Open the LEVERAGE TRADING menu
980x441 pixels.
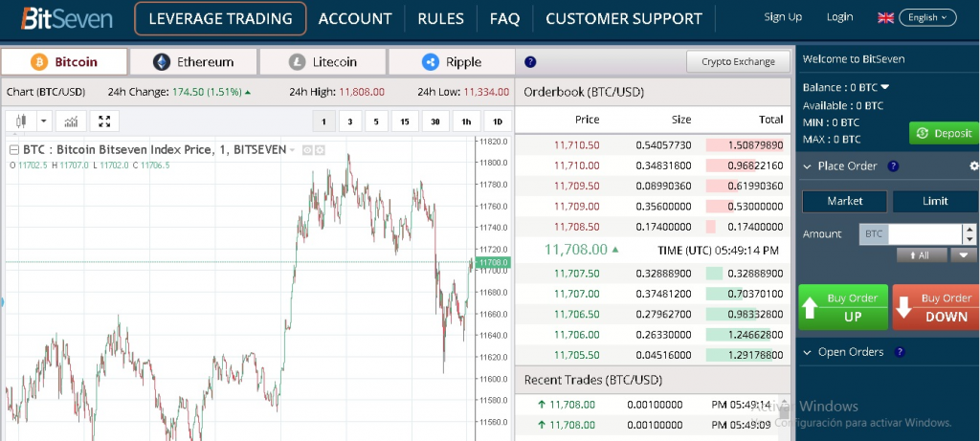(221, 19)
